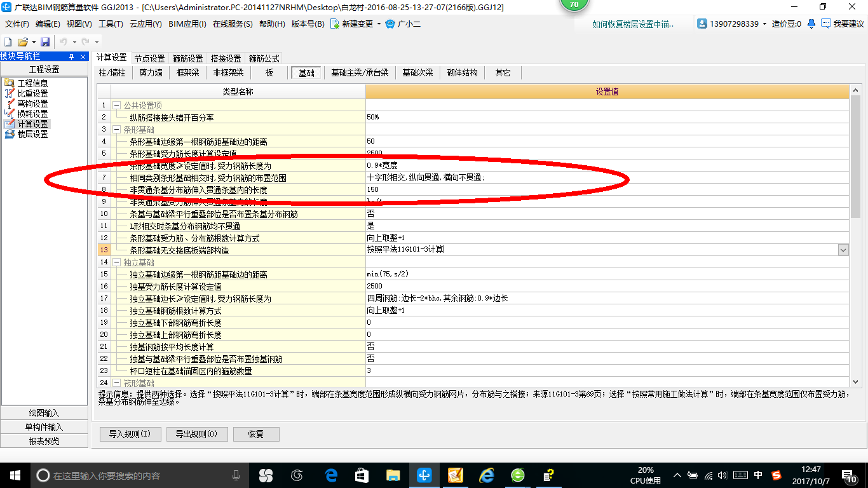Image resolution: width=868 pixels, height=488 pixels.
Task: Open the account 13907298339 dropdown arrow
Action: point(765,24)
